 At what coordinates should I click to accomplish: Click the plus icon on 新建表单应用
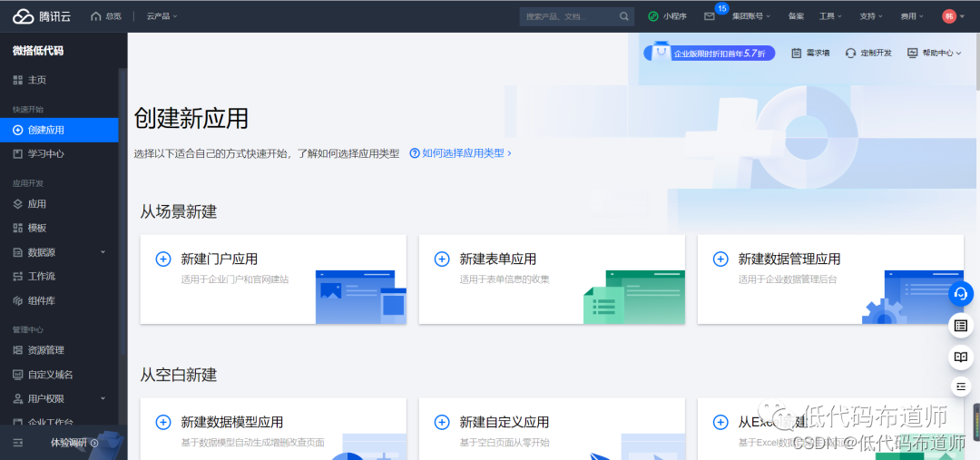pos(442,259)
